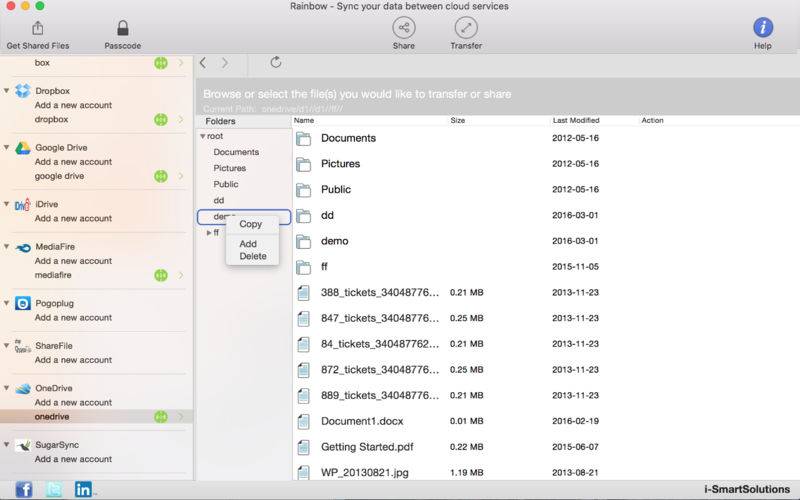Click the Pogoplug service icon
This screenshot has width=800, height=500.
[x=22, y=303]
